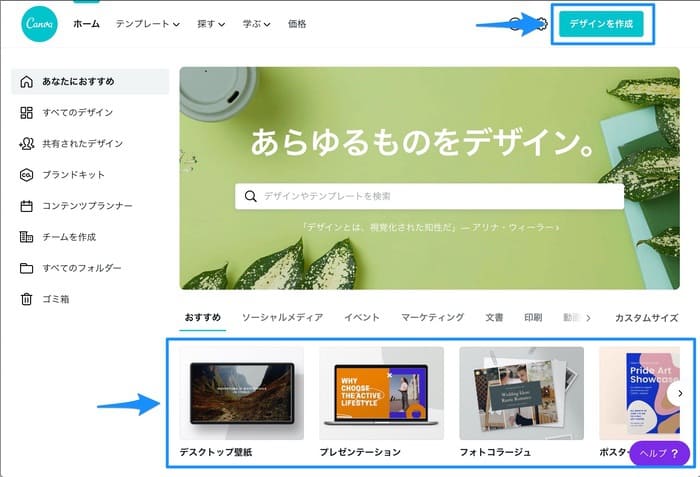Click the building icon for チームを作成
Screen dimensions: 700x477
click(x=27, y=237)
